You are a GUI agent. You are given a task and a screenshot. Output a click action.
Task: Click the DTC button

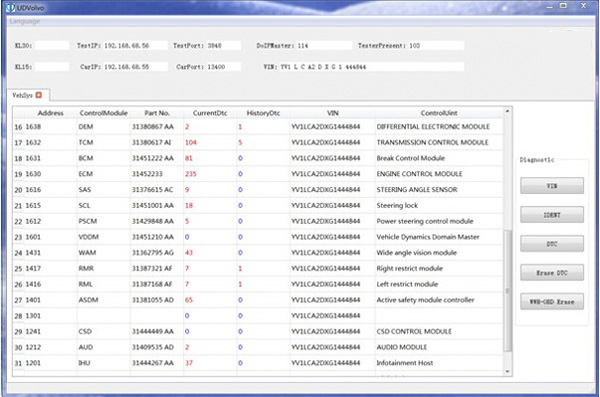tap(552, 244)
